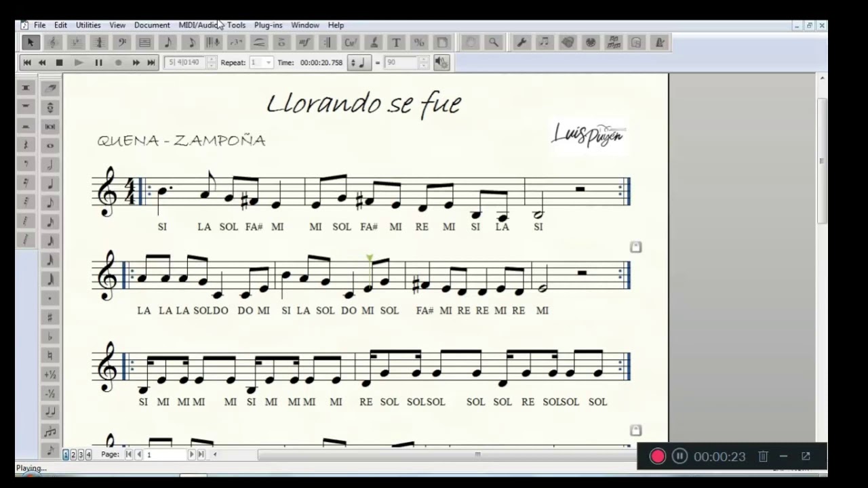
Task: Open the Repeat dropdown
Action: click(x=269, y=62)
